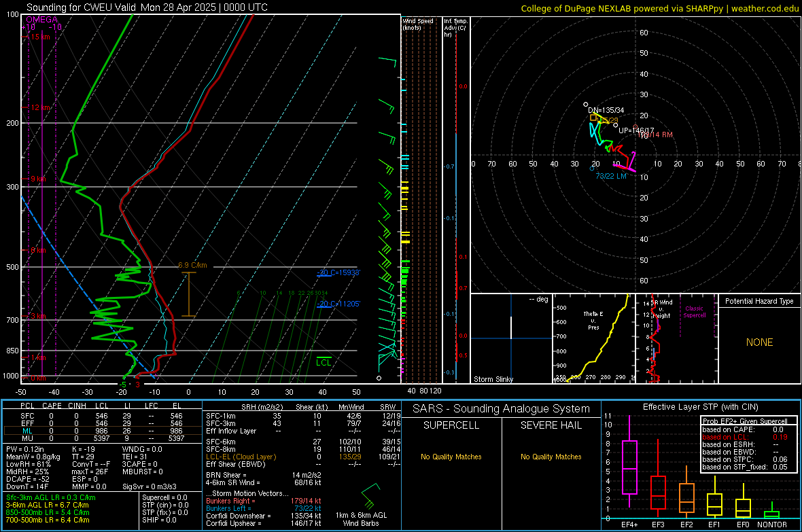802x532 pixels.
Task: Click the Sfc-3km AGL LR value
Action: tap(51, 498)
